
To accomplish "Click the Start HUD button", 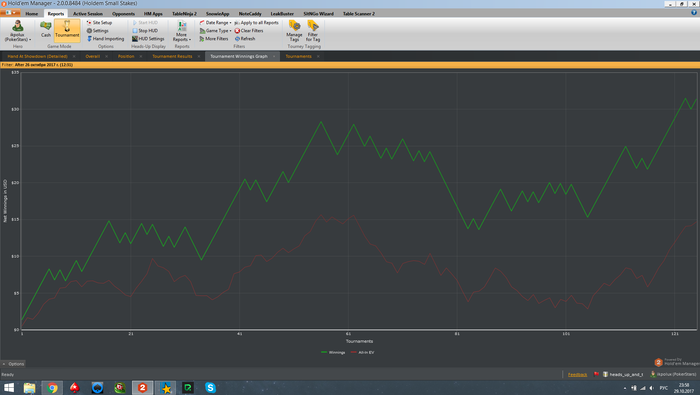I will coord(145,22).
